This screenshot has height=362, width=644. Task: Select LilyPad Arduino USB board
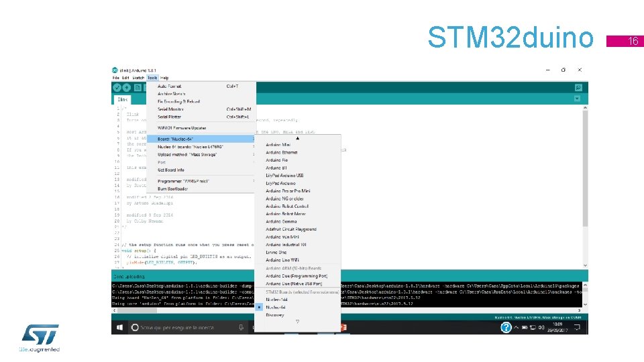tap(298, 176)
